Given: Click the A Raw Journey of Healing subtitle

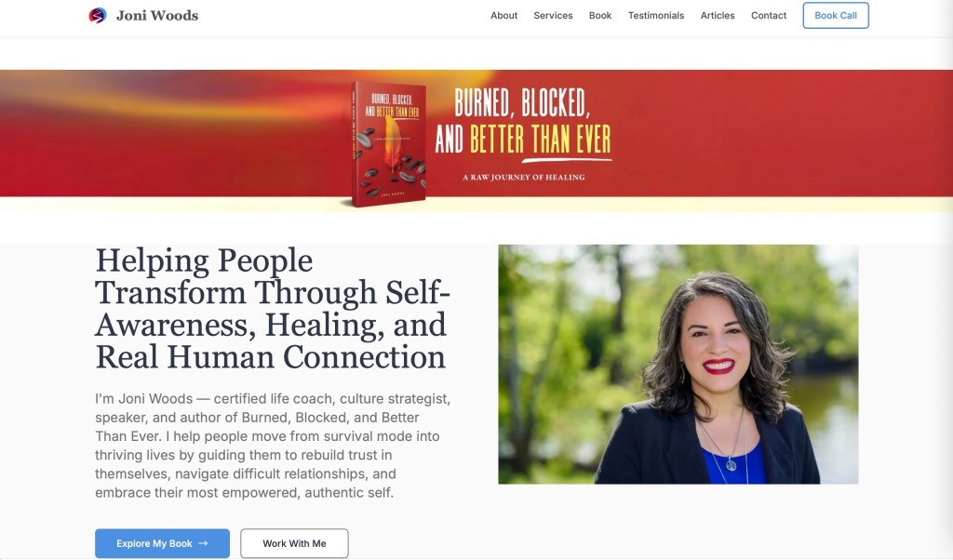Looking at the screenshot, I should 523,178.
